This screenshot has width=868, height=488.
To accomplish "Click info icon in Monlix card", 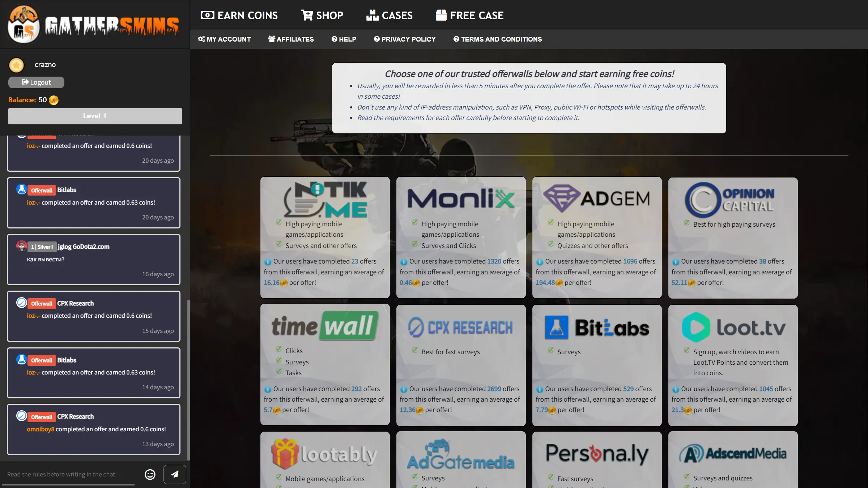I will coord(404,262).
